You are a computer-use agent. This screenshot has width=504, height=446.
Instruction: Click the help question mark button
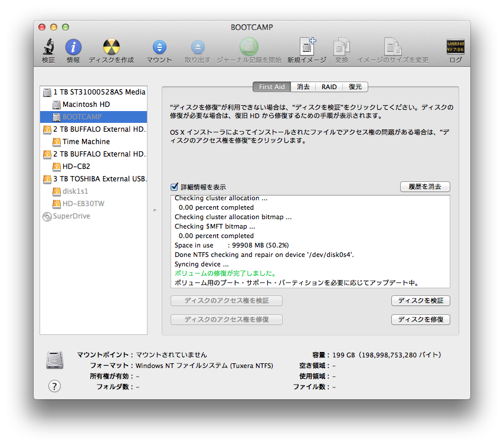point(54,386)
